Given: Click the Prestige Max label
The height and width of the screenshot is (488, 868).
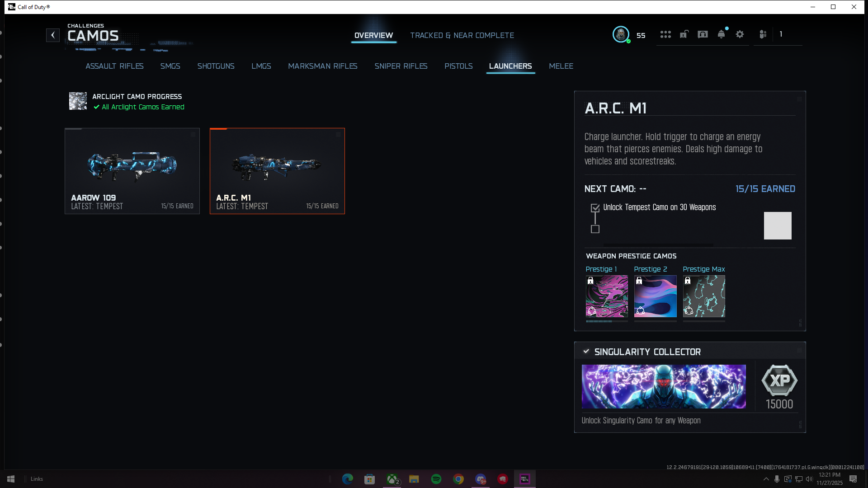Looking at the screenshot, I should [x=704, y=269].
